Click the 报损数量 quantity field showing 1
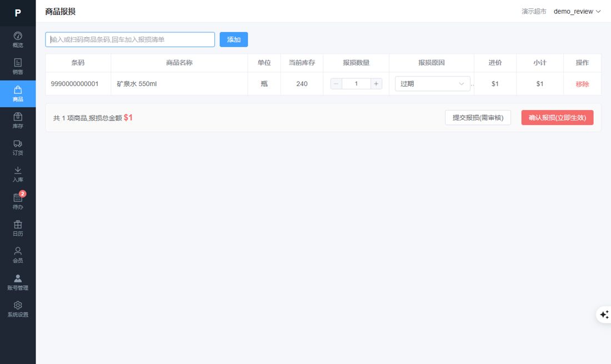 click(356, 84)
